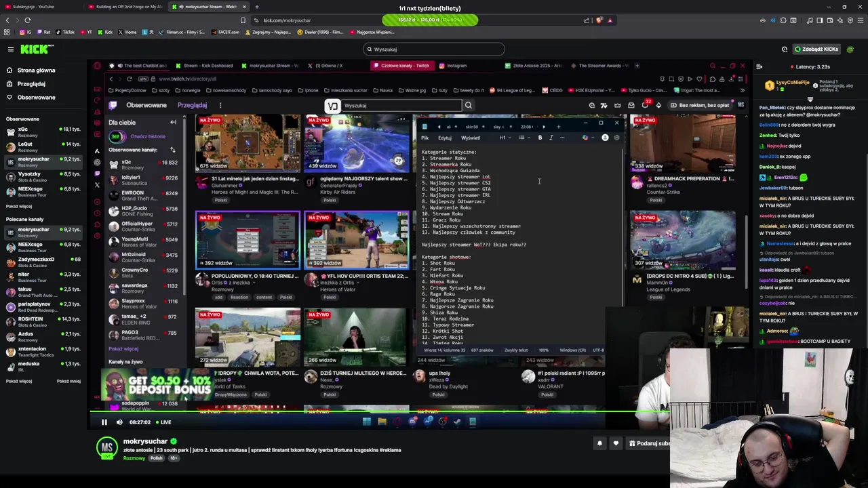Click the Twitch search magnifier button
Viewport: 868px width, 488px height.
point(468,105)
